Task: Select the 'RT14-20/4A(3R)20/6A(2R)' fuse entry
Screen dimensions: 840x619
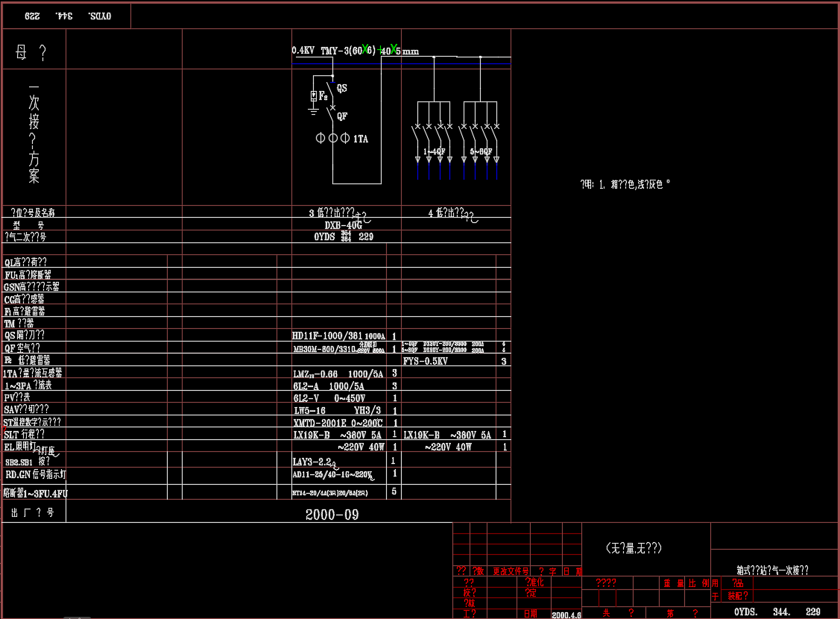Action: 330,493
